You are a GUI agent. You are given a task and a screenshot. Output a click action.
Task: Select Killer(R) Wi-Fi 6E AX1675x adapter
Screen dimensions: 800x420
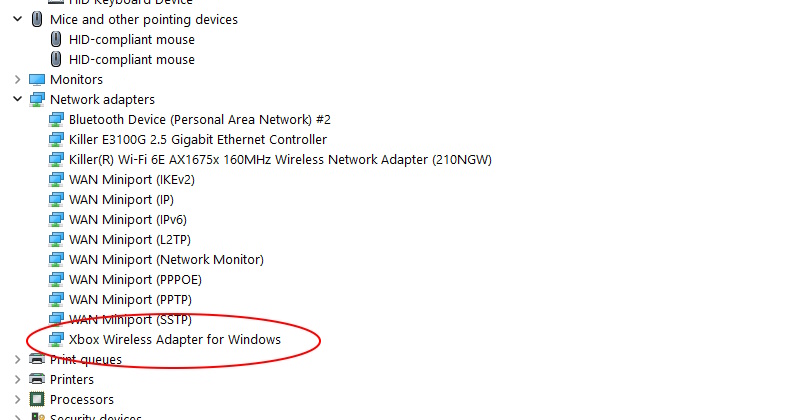coord(280,160)
